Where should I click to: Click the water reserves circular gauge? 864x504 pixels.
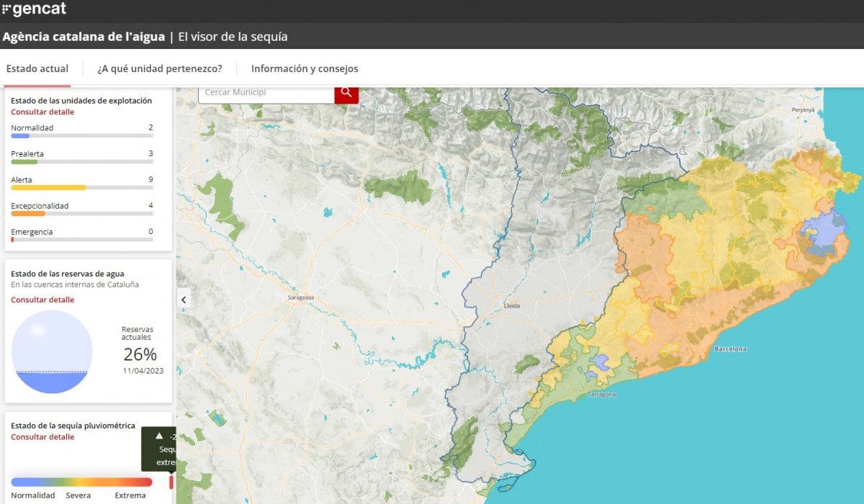(x=52, y=352)
